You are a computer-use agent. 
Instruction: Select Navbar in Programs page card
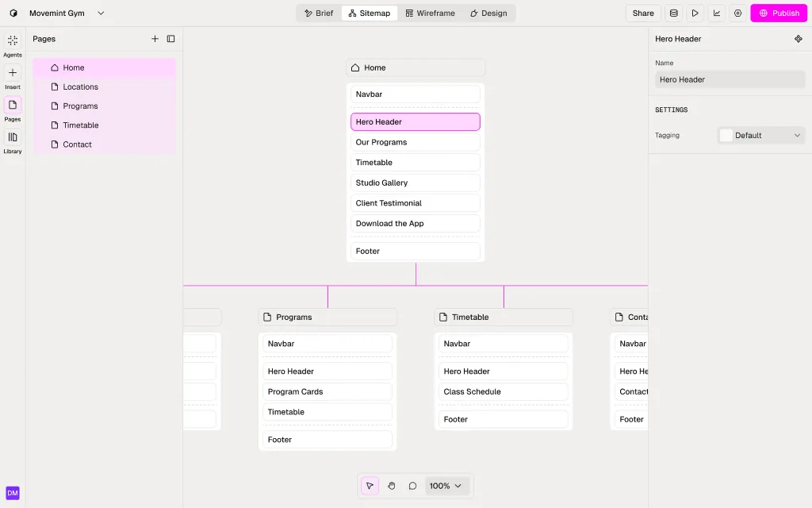pos(327,344)
